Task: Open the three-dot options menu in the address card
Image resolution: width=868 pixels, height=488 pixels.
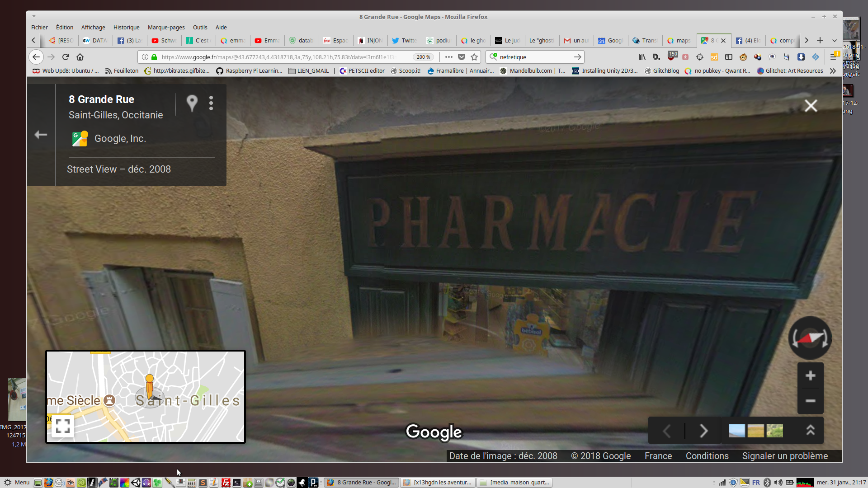Action: pos(211,103)
